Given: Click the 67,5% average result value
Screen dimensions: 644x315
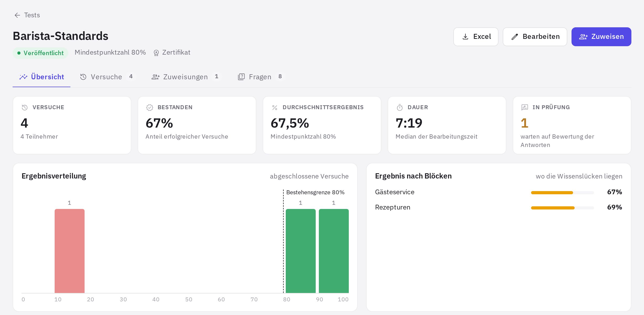Looking at the screenshot, I should pos(290,123).
